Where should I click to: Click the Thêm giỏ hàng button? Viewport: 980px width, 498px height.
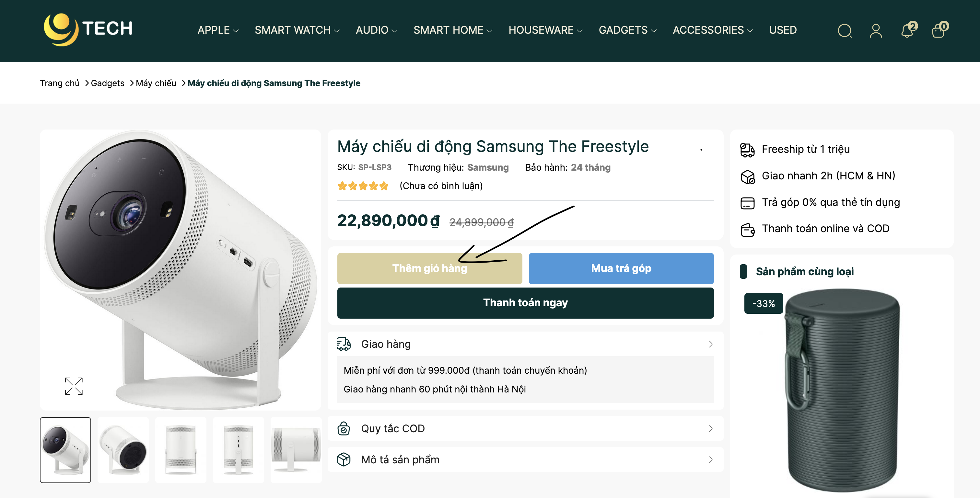pos(429,268)
